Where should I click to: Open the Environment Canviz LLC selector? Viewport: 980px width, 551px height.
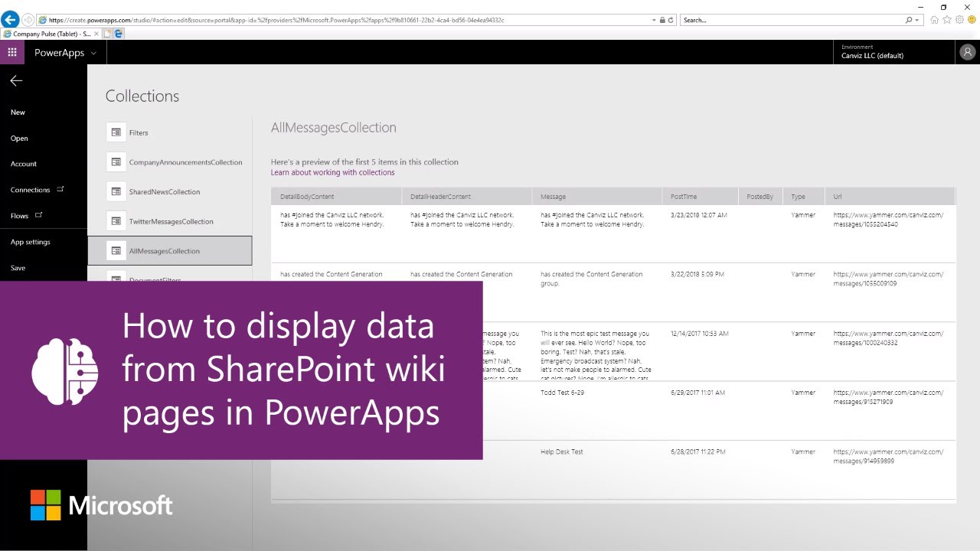click(x=894, y=52)
